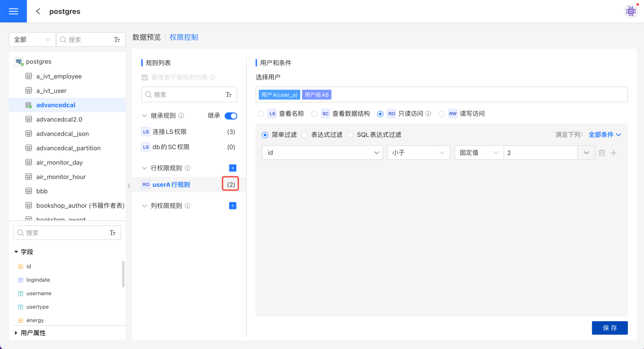Viewport: 644px width, 349px height.
Task: Click the 保存 button
Action: point(610,328)
